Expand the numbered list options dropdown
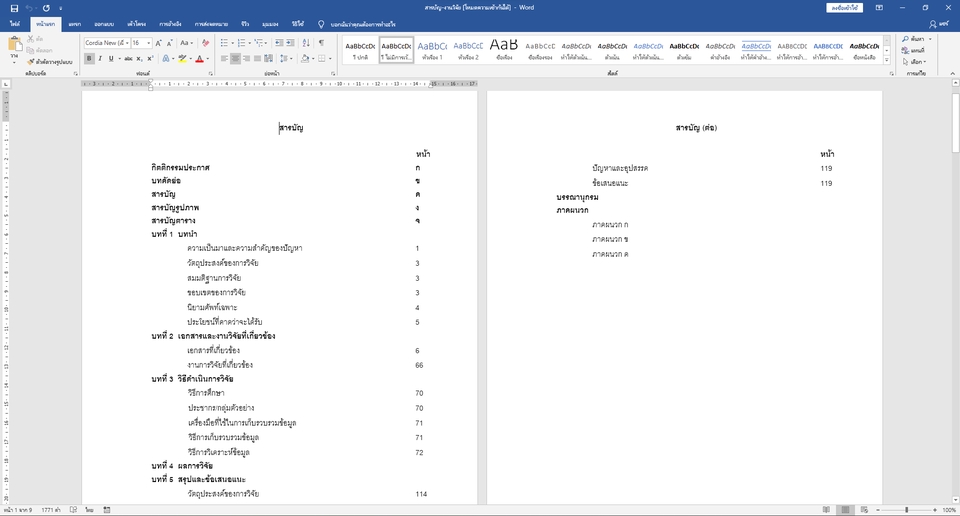 [250, 43]
